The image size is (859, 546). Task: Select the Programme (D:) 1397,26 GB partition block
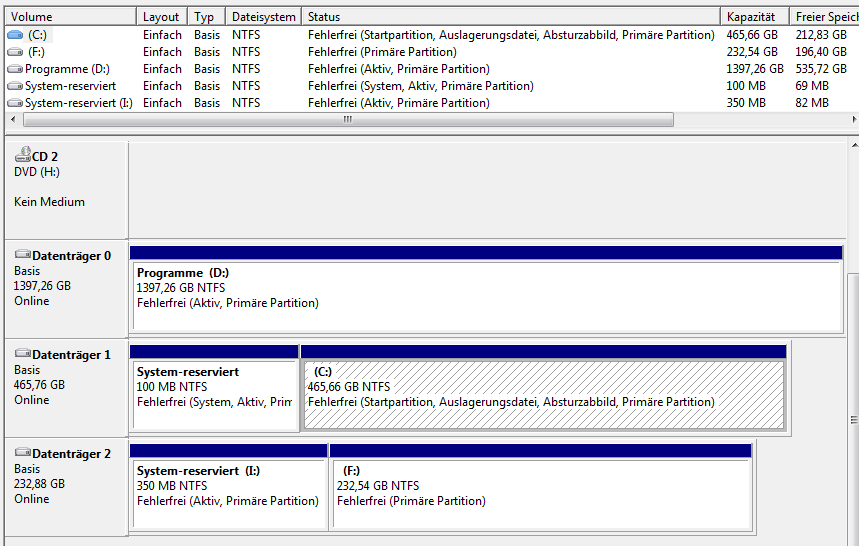coord(486,296)
